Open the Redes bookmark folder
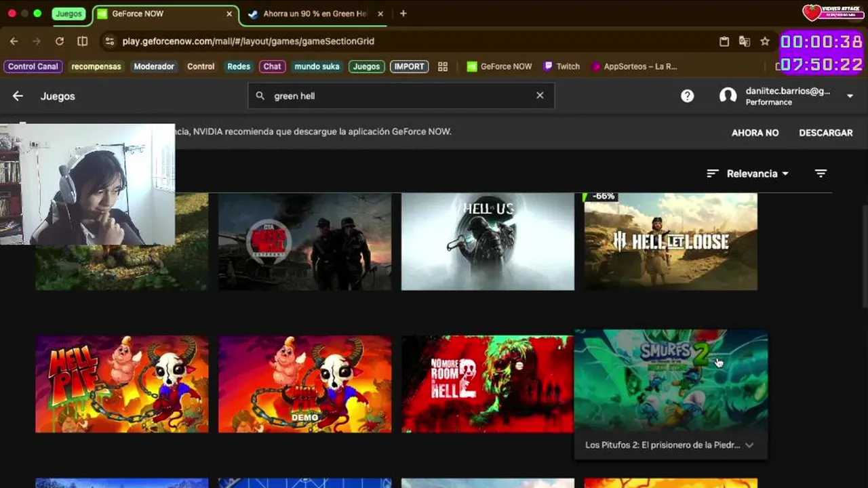868x488 pixels. click(239, 66)
